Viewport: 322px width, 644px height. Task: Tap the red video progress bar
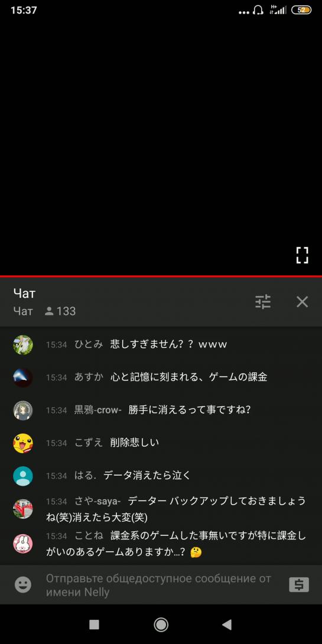(x=161, y=276)
